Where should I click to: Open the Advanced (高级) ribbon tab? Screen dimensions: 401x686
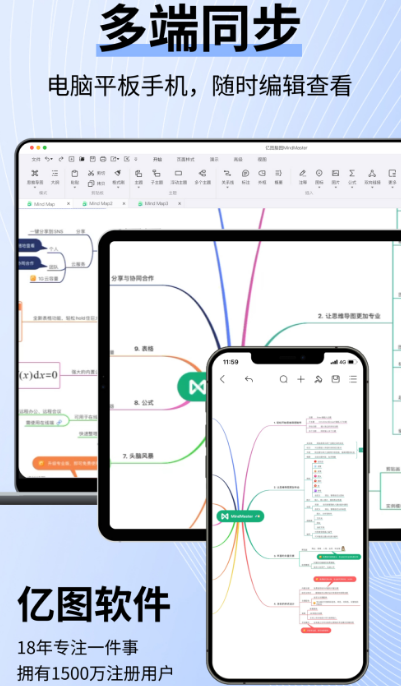coord(238,159)
